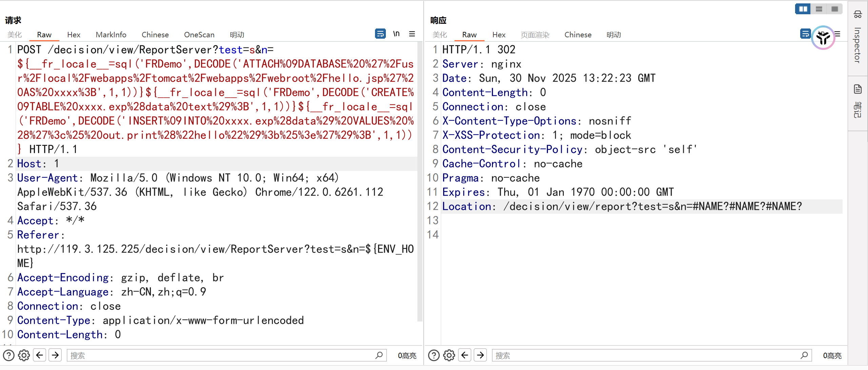Toggle show non-printable characters \n icon
The image size is (868, 370).
point(396,34)
